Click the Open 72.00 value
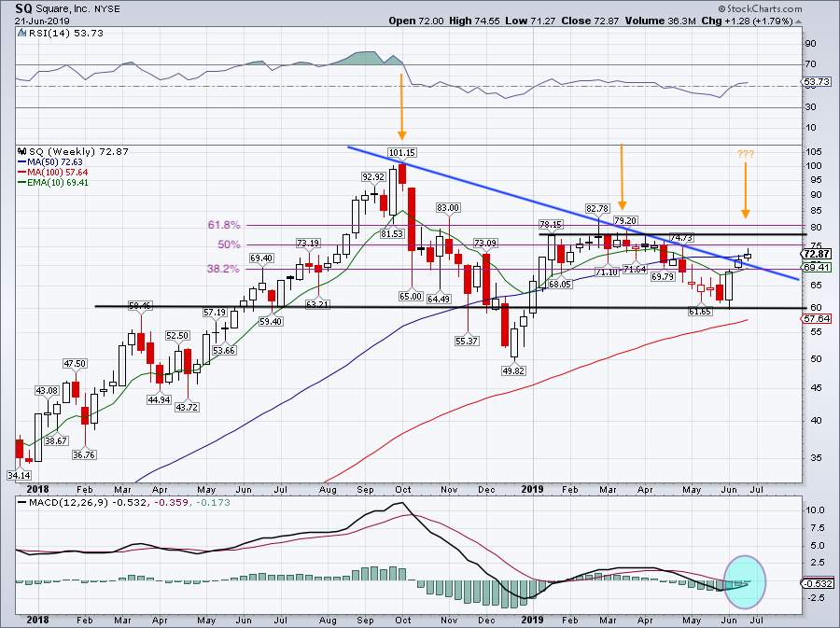This screenshot has width=840, height=628. (416, 21)
